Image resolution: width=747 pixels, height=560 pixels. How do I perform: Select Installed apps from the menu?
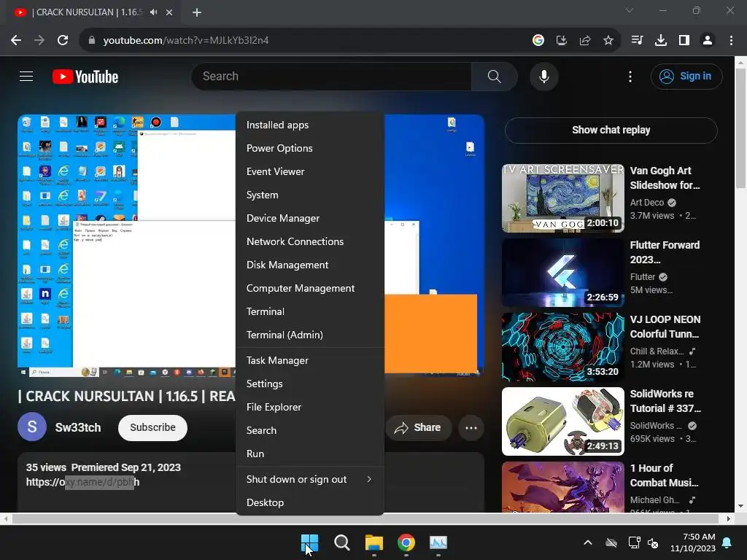tap(309, 125)
